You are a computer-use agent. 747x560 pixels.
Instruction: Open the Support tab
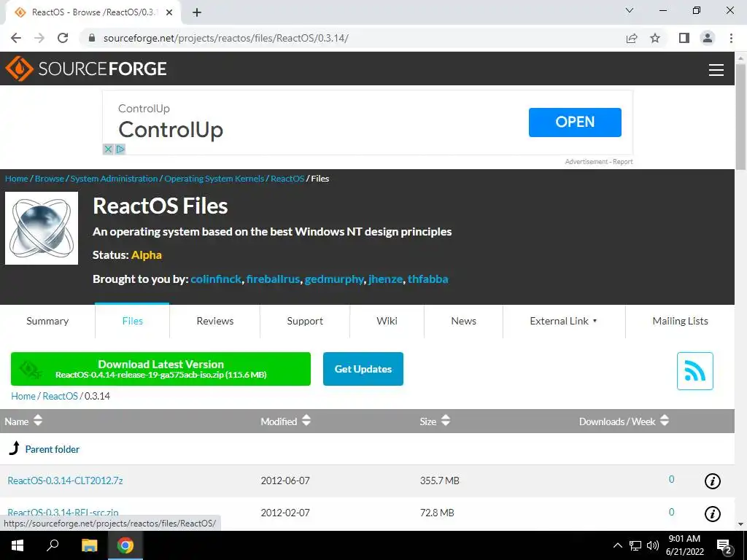(305, 322)
